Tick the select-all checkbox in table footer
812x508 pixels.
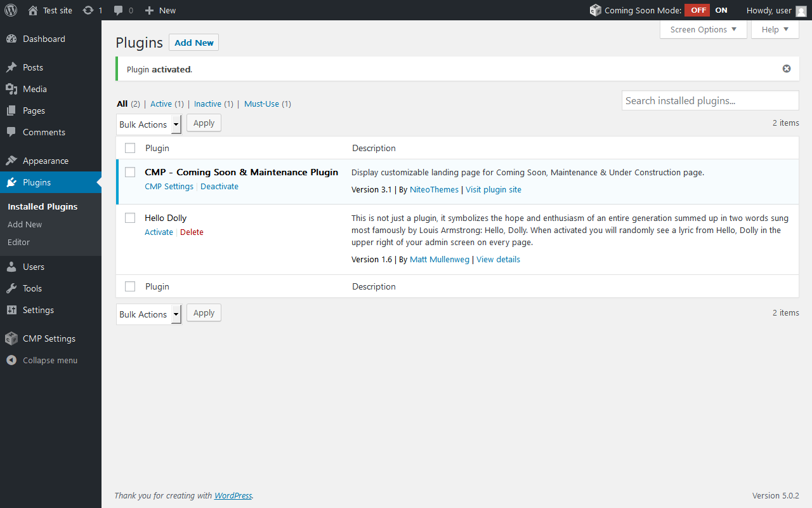[x=130, y=286]
